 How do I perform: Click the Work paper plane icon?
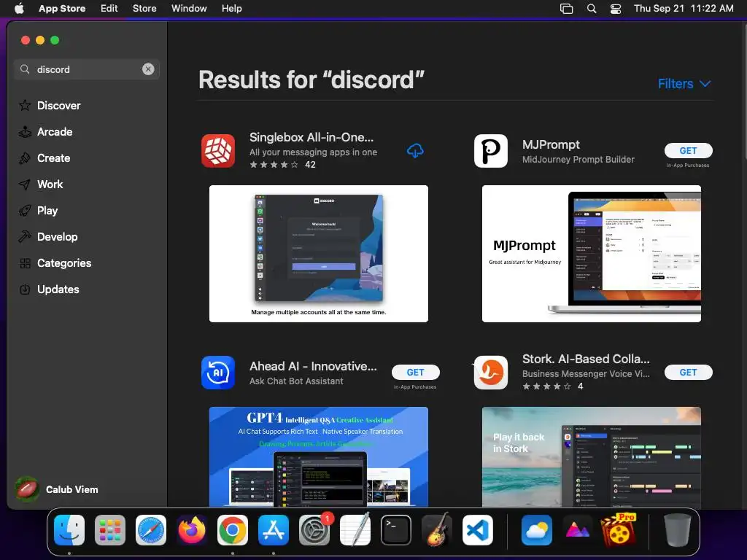click(25, 184)
